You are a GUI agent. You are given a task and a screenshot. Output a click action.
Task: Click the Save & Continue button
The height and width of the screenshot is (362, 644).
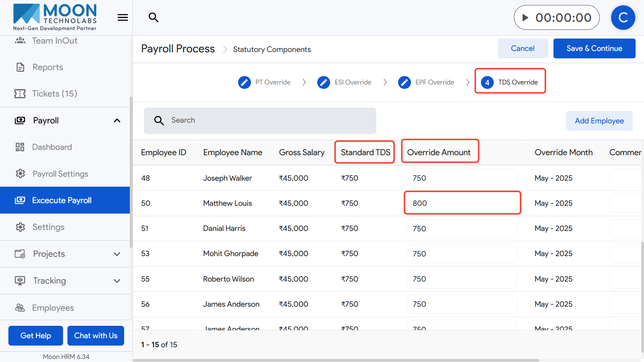point(594,48)
